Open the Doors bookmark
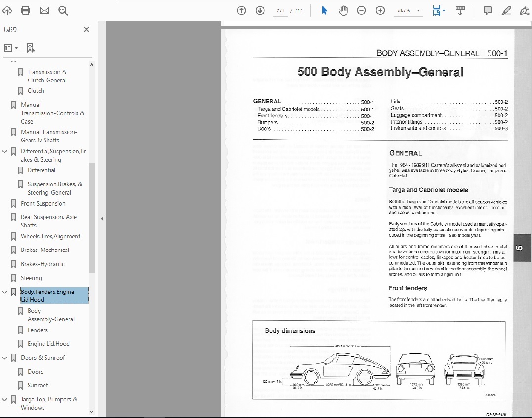The width and height of the screenshot is (532, 418). tap(35, 372)
